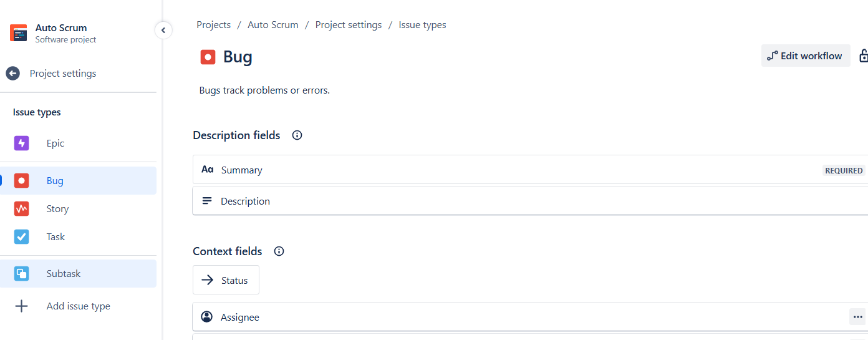
Task: Click the Auto Scrum project avatar icon
Action: coord(19,33)
